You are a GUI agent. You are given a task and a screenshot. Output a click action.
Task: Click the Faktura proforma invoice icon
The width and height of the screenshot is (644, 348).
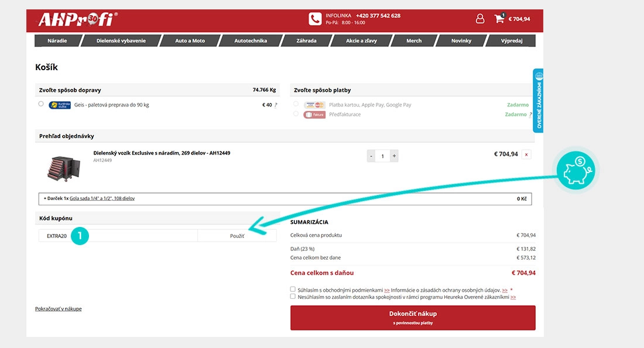314,115
